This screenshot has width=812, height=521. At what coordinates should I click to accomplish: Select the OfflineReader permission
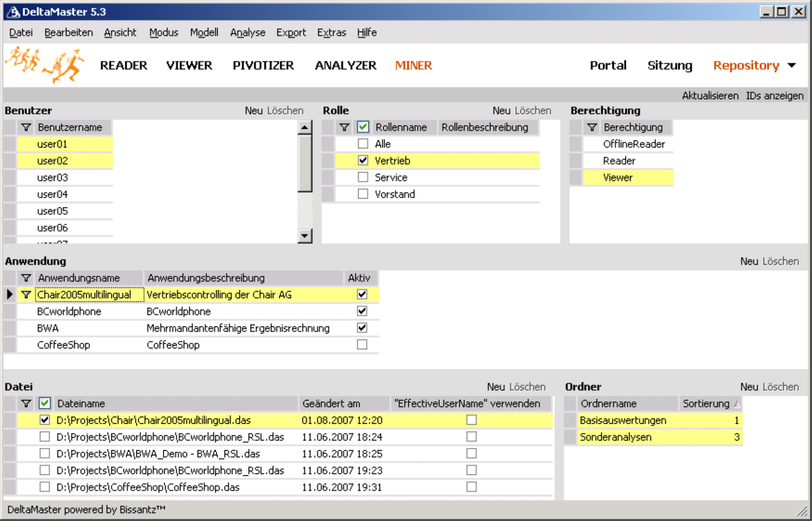pos(628,144)
